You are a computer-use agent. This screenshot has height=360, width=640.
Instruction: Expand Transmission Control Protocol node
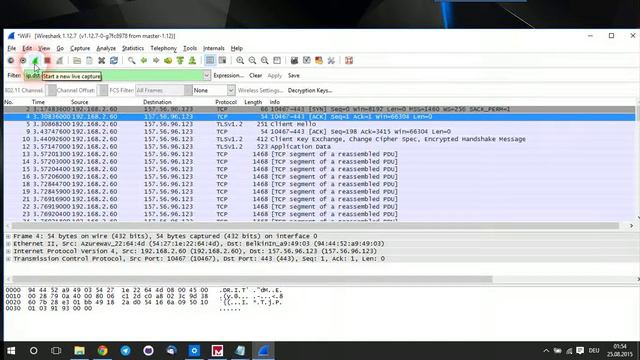coord(8,259)
